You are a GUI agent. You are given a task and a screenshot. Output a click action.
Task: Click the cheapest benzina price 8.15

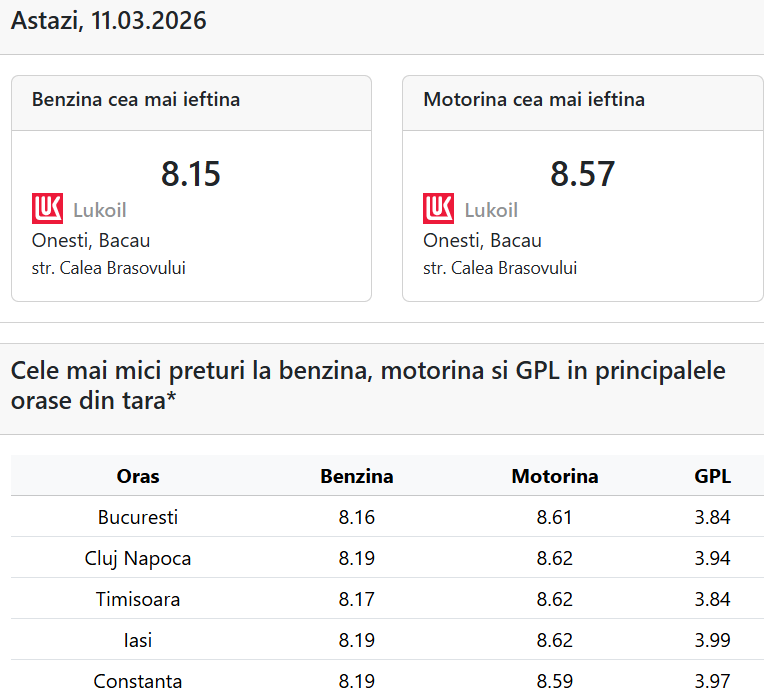pyautogui.click(x=190, y=174)
